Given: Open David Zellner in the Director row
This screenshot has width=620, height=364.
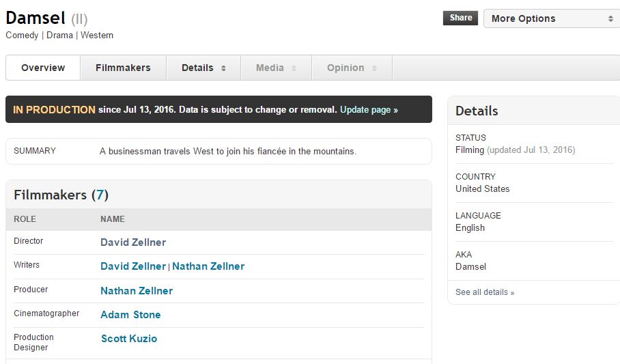Looking at the screenshot, I should [x=133, y=242].
